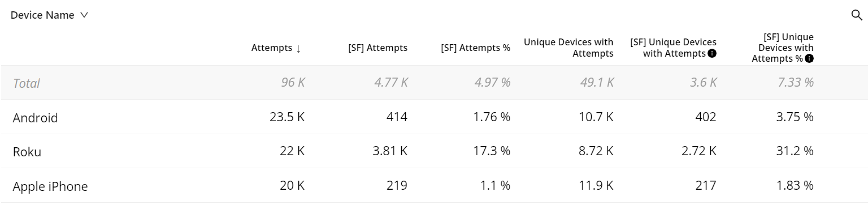The width and height of the screenshot is (868, 209).
Task: Click the Total 4.77 K SF attempts value
Action: point(390,83)
